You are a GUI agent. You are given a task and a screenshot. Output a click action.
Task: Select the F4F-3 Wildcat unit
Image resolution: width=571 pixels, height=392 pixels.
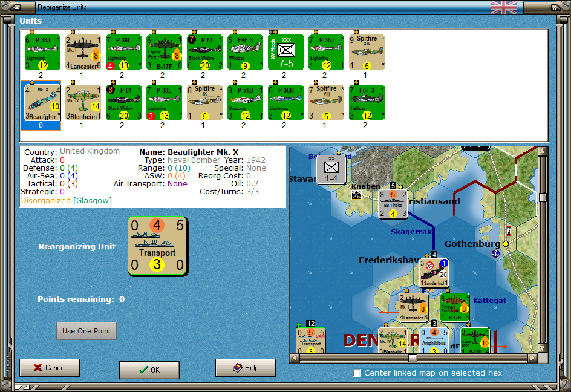pyautogui.click(x=245, y=52)
